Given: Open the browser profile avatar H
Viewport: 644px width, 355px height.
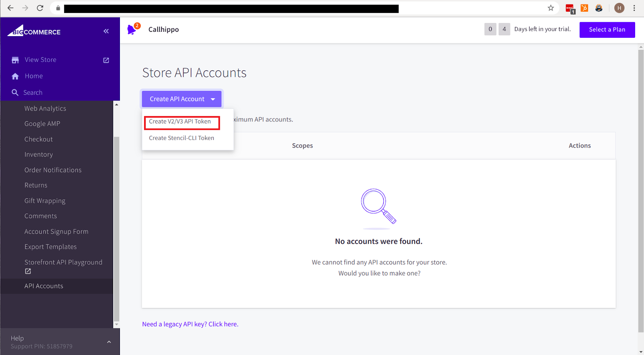Looking at the screenshot, I should (619, 8).
